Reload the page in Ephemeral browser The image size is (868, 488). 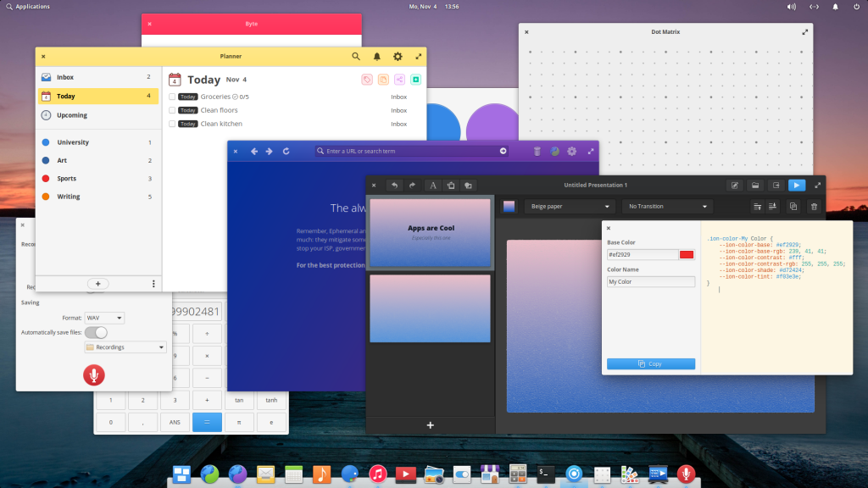287,151
